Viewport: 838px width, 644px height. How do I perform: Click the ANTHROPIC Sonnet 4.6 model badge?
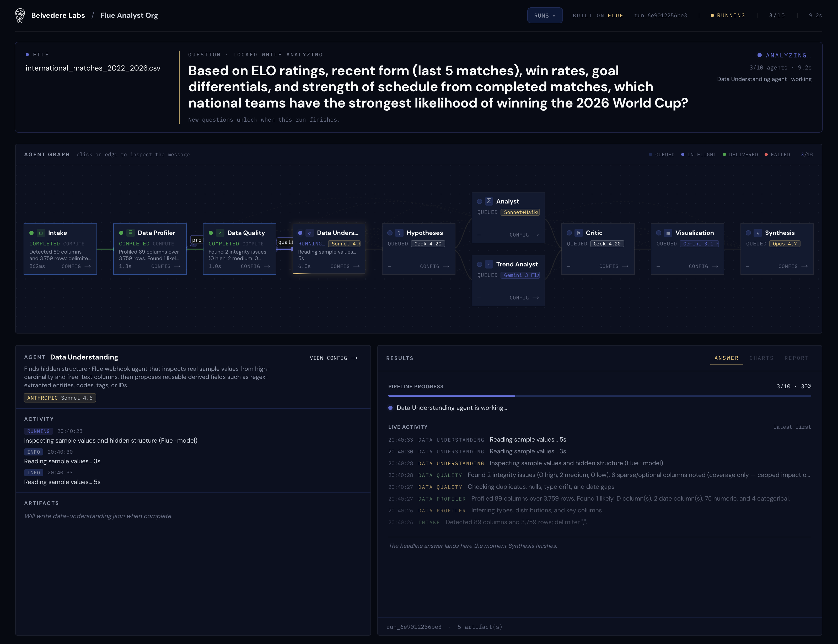tap(60, 398)
